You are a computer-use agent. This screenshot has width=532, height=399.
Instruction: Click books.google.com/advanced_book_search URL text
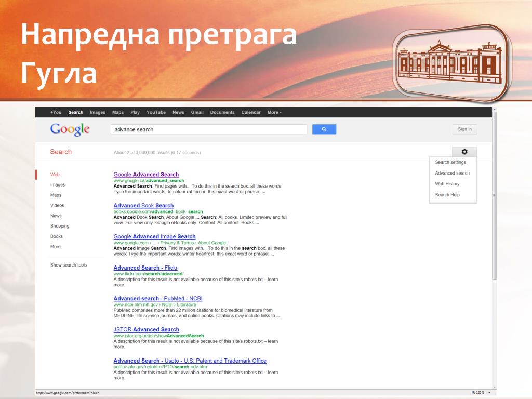[x=158, y=212]
